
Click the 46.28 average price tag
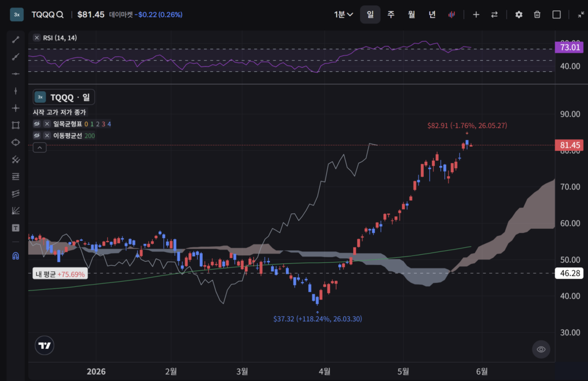click(570, 273)
